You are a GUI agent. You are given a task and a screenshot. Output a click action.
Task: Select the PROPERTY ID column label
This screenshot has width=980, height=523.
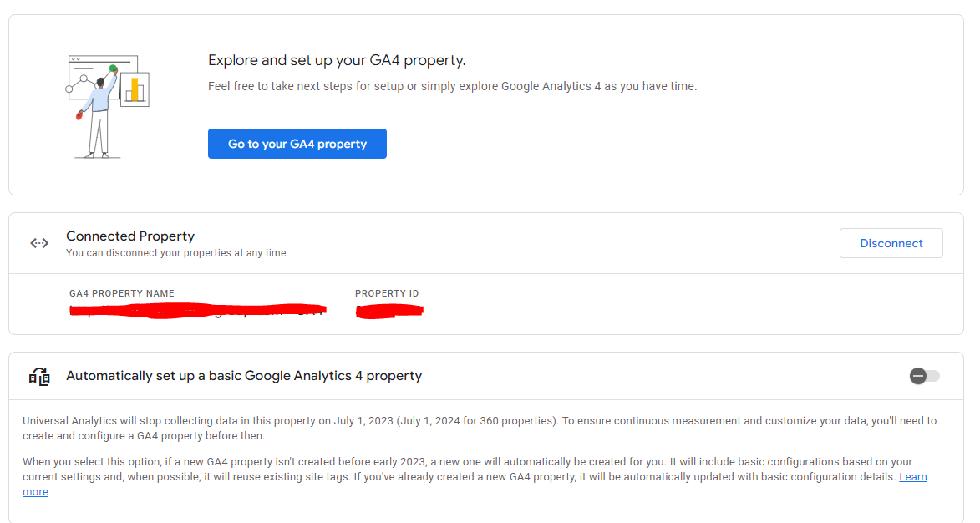[x=387, y=294]
